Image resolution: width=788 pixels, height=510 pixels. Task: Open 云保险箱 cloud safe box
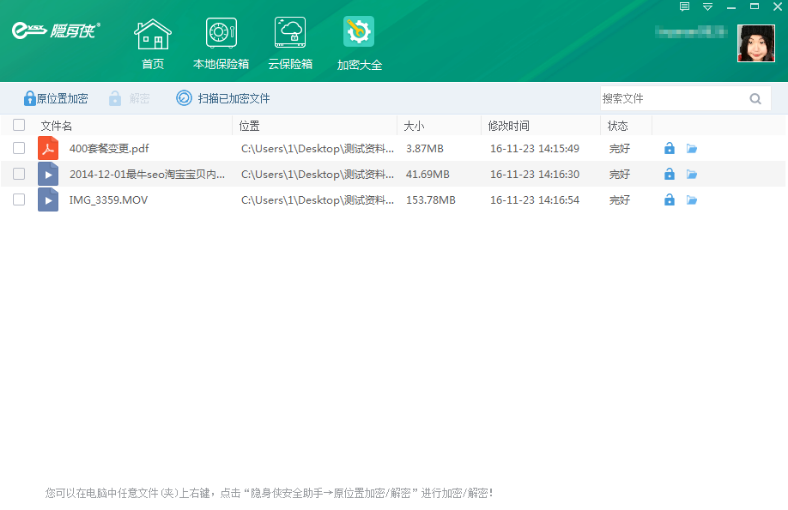tap(290, 44)
